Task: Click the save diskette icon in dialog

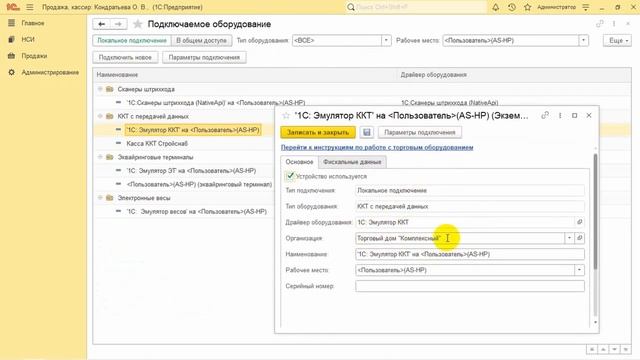Action: [x=367, y=132]
